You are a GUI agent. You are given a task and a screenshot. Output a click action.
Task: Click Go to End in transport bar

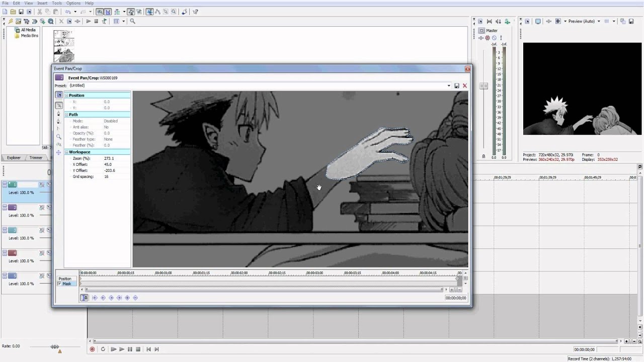pyautogui.click(x=156, y=349)
